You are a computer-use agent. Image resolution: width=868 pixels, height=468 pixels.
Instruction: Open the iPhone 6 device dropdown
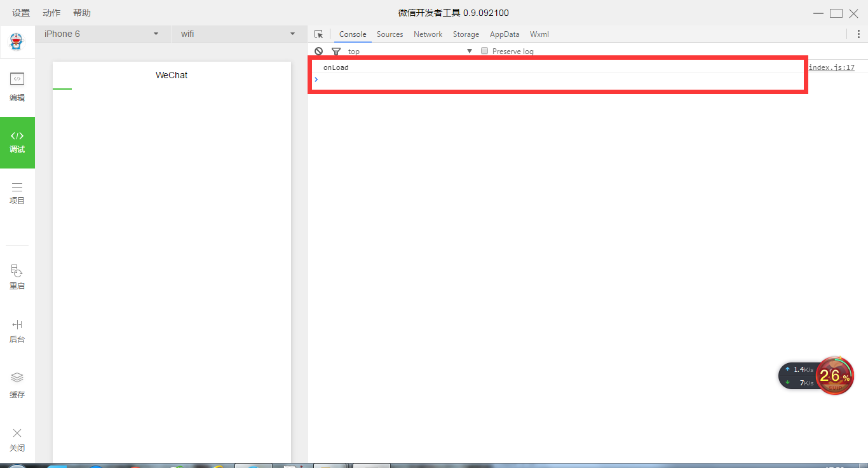pyautogui.click(x=102, y=34)
